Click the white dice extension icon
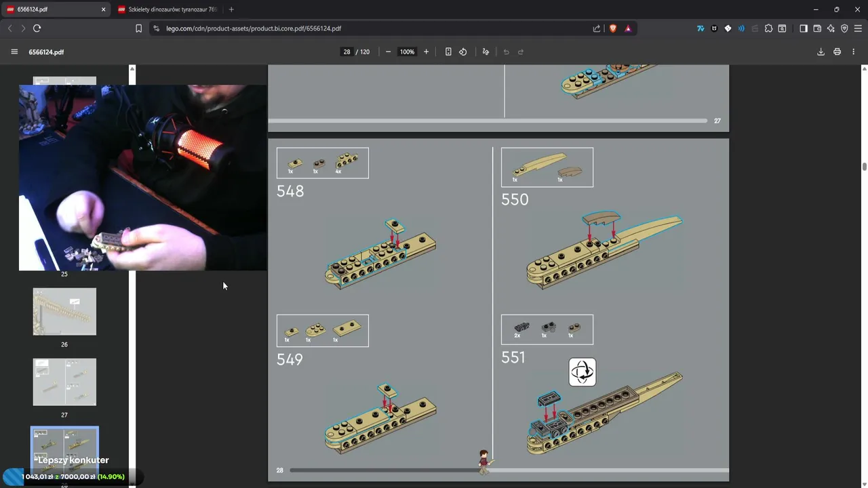Screen dimensions: 868x488 click(x=728, y=28)
